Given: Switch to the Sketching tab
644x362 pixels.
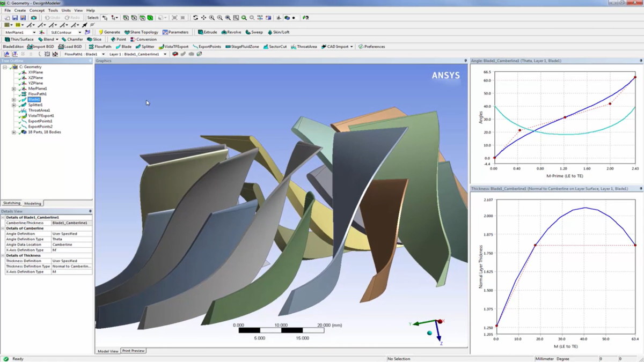Looking at the screenshot, I should pyautogui.click(x=11, y=203).
